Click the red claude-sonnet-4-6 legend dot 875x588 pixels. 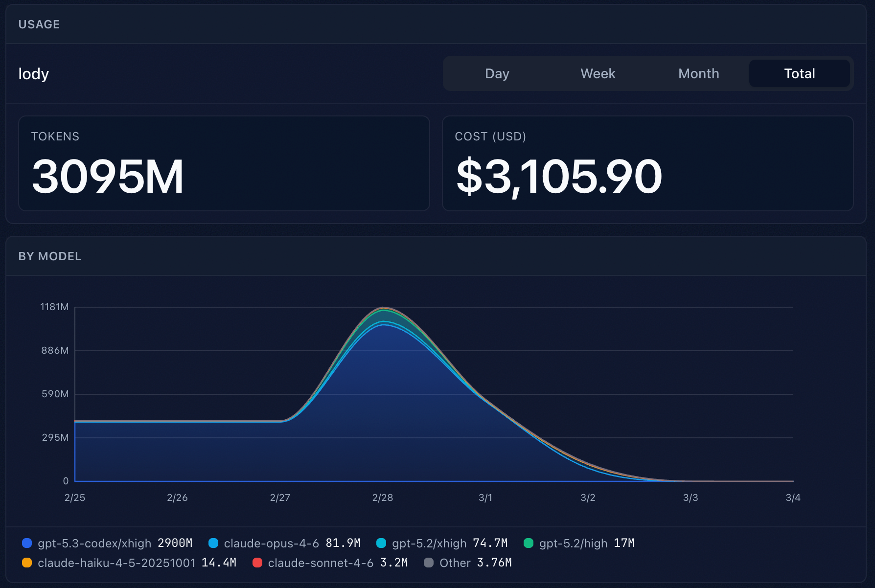(257, 563)
